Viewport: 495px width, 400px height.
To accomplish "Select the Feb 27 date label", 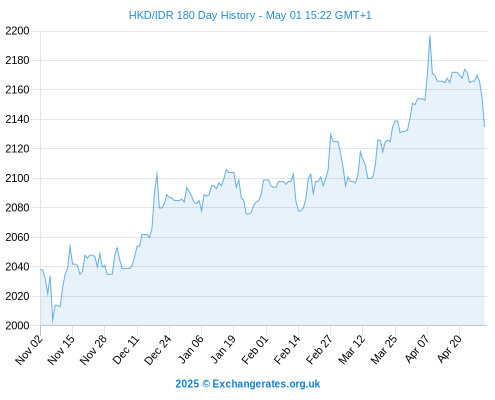I will click(319, 349).
